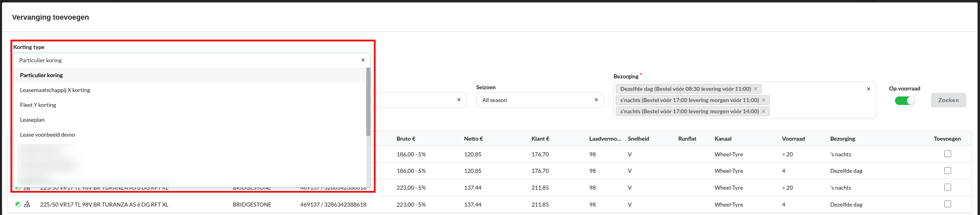
Task: Select the 'Leaseplan' discount option
Action: (x=32, y=120)
